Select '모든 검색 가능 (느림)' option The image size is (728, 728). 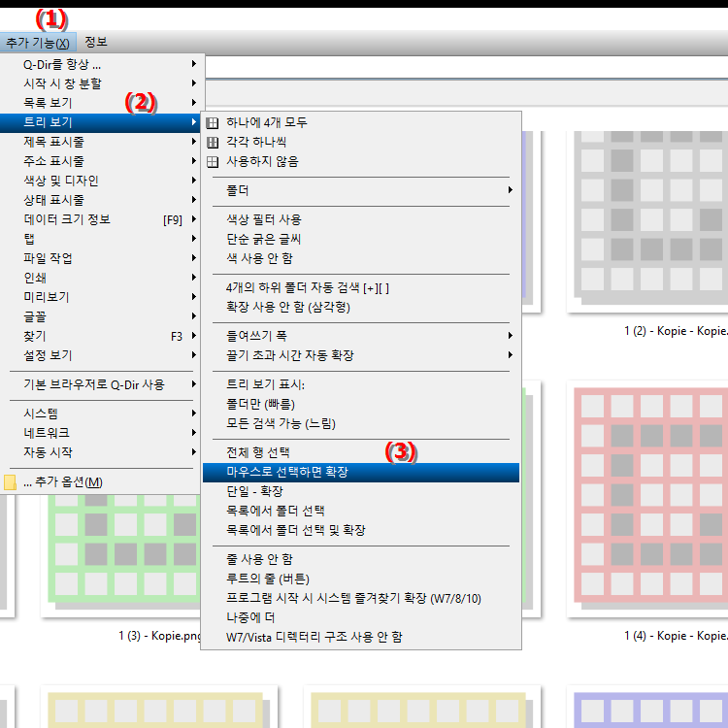361,424
